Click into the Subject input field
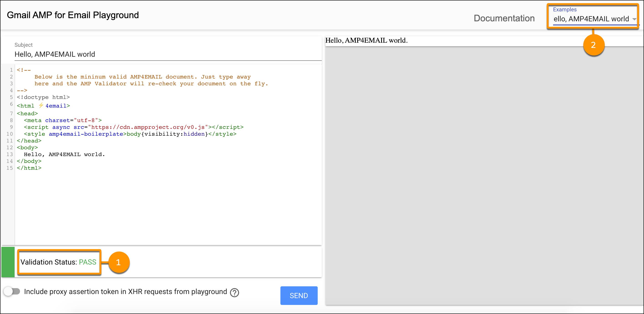Image resolution: width=644 pixels, height=314 pixels. point(167,54)
